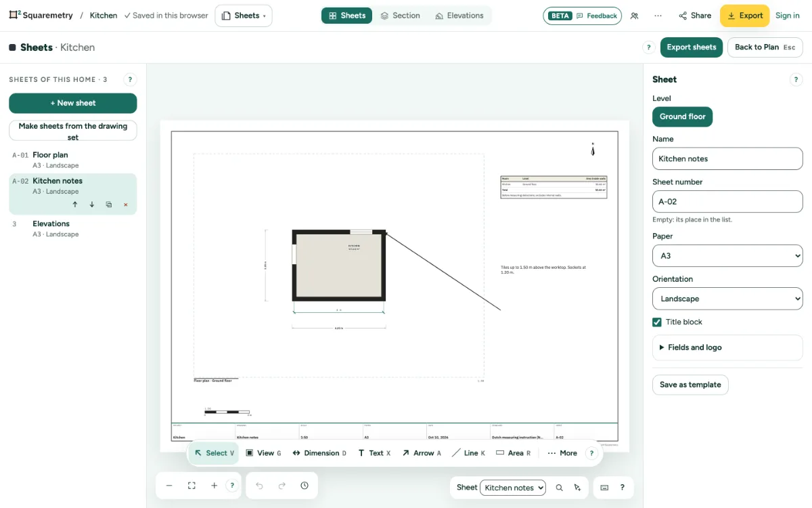The image size is (812, 508).
Task: Click Export sheets
Action: (692, 47)
